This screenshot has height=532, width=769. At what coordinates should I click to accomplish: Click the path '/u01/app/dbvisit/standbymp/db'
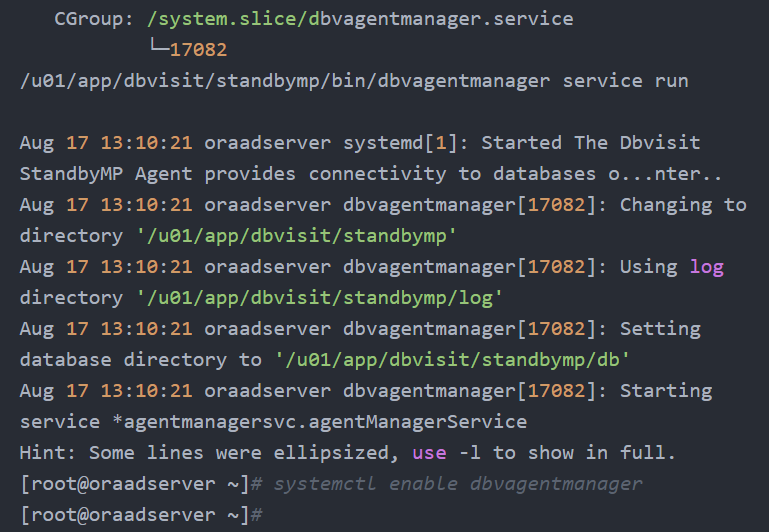pos(452,360)
